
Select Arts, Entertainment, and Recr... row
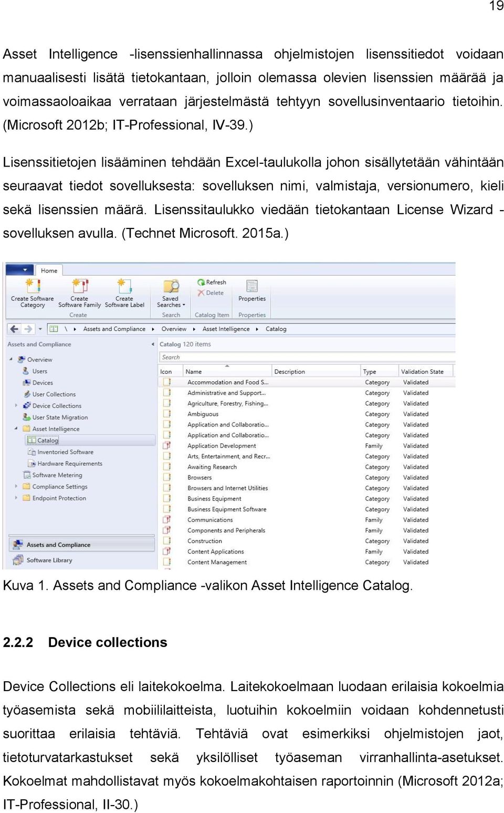pyautogui.click(x=307, y=456)
